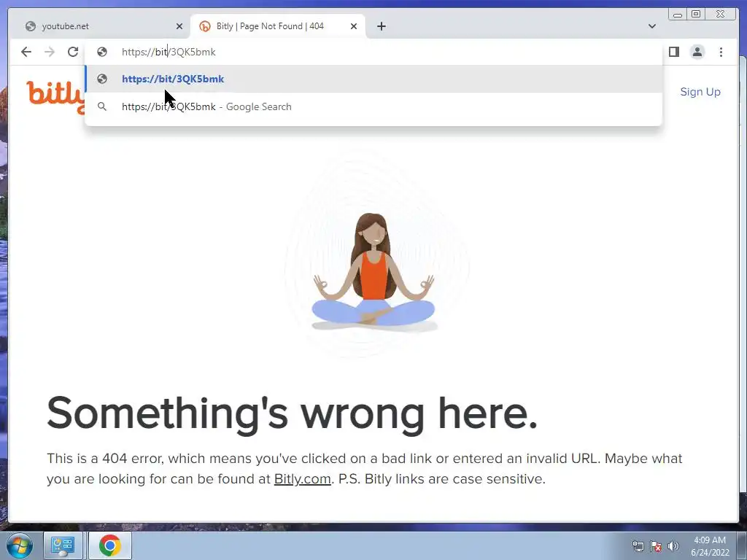
Task: Choose the Google Search suggestion row
Action: point(373,106)
